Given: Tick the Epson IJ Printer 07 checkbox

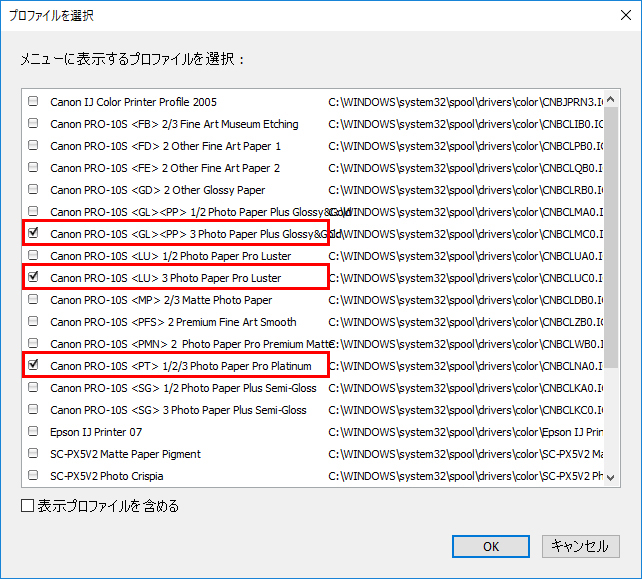Looking at the screenshot, I should click(33, 431).
